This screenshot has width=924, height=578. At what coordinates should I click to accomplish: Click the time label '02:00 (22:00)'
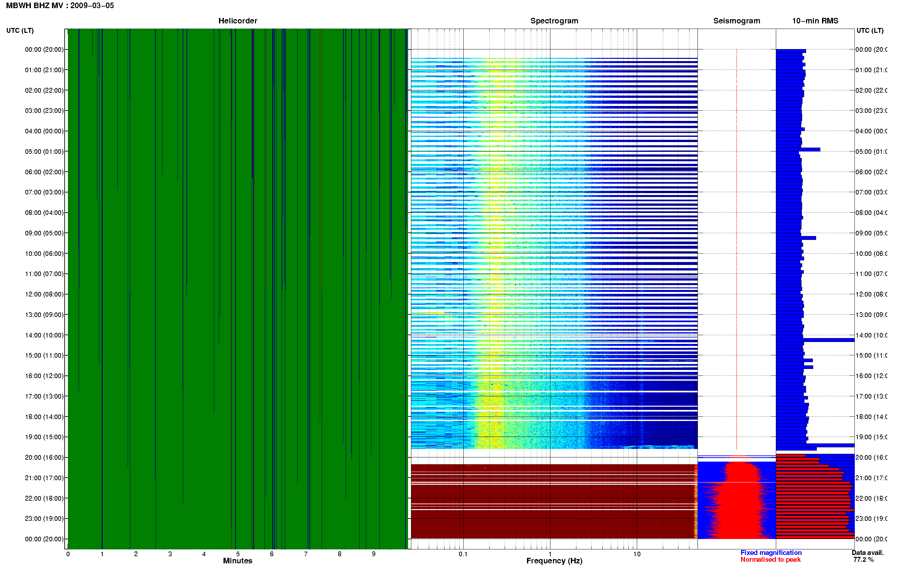point(44,90)
